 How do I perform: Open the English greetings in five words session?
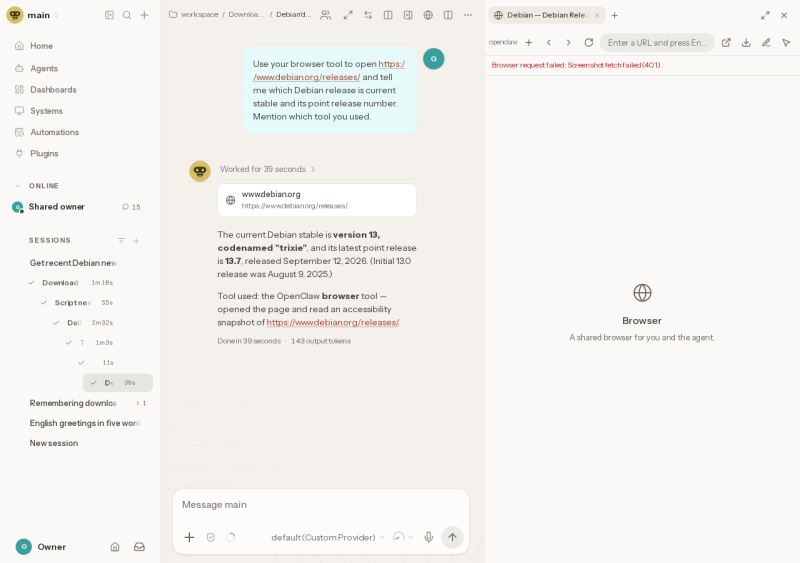(85, 423)
